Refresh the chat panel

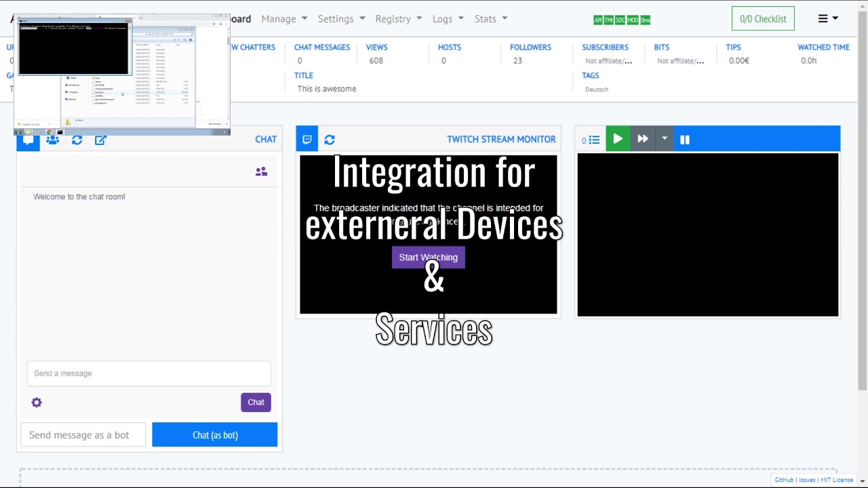click(x=77, y=140)
